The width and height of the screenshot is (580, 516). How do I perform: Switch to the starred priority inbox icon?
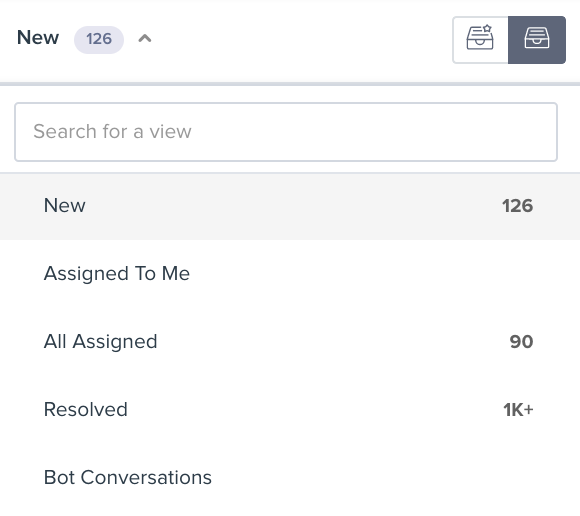click(x=480, y=40)
